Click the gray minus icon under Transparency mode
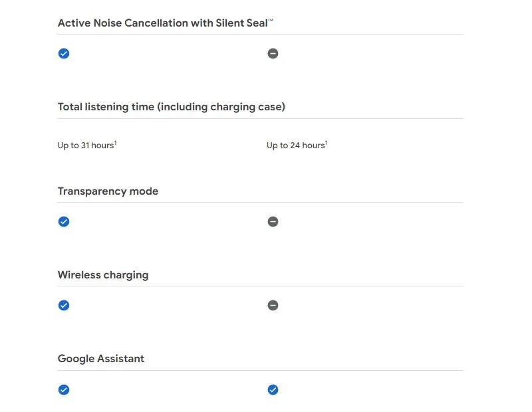 tap(273, 222)
